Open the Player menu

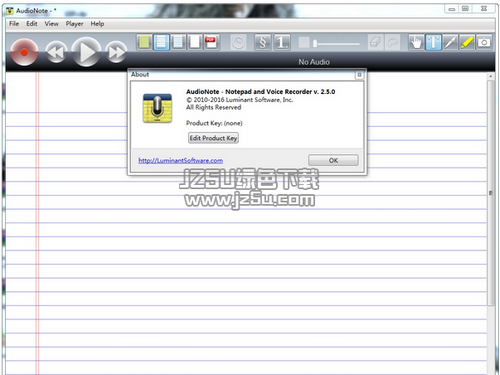point(74,24)
